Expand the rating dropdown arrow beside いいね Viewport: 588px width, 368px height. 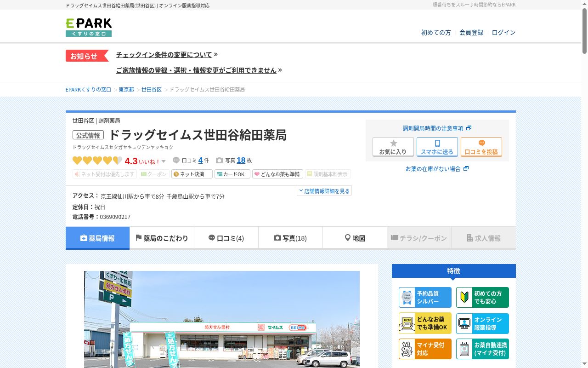[x=164, y=161]
